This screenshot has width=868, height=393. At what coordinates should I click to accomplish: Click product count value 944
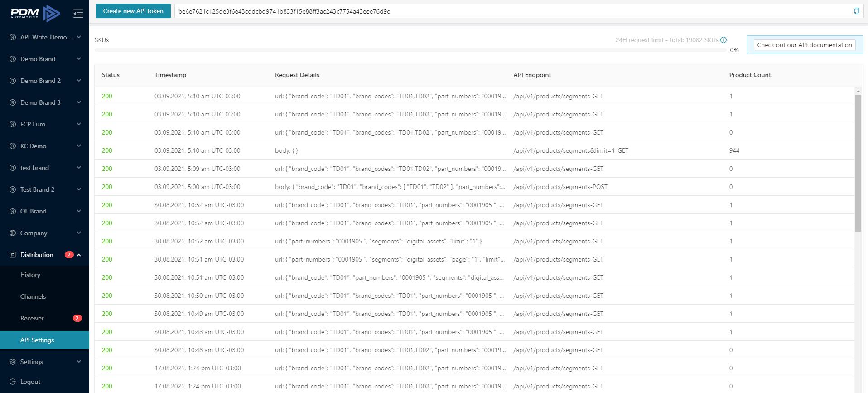734,150
